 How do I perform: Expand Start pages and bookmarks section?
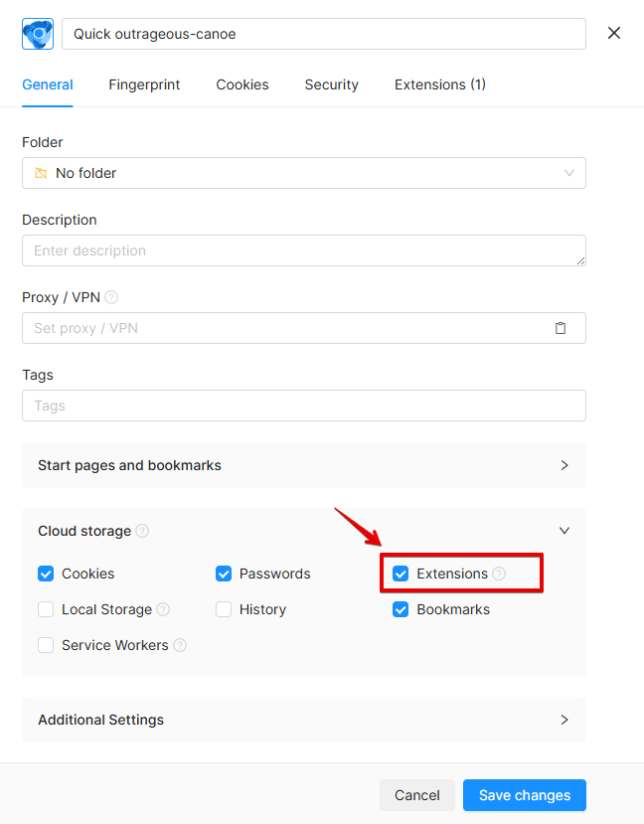pyautogui.click(x=304, y=465)
